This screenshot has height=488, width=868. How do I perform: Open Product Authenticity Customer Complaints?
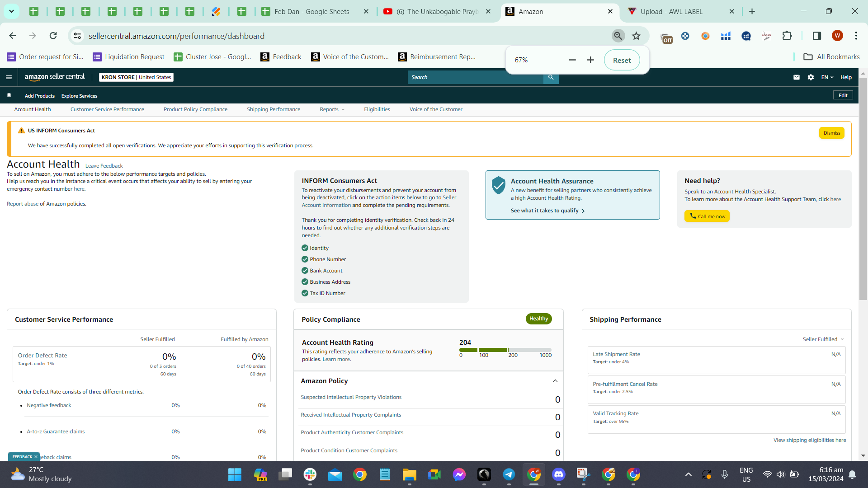point(352,432)
